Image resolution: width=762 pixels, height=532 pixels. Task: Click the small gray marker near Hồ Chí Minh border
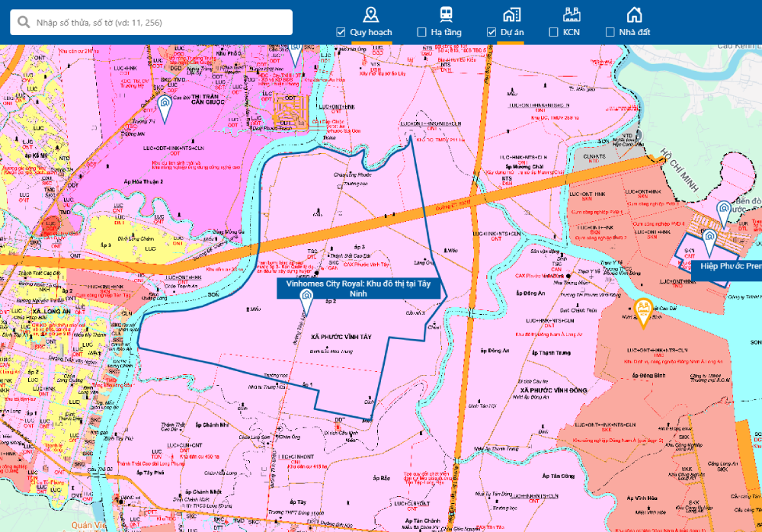(639, 136)
